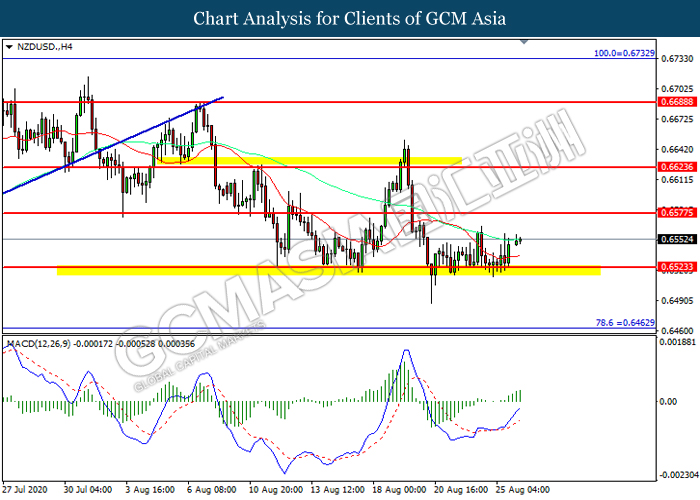Click the triangle arrow beside NZDUSD symbol
Screen dimensions: 700x500
pyautogui.click(x=8, y=46)
